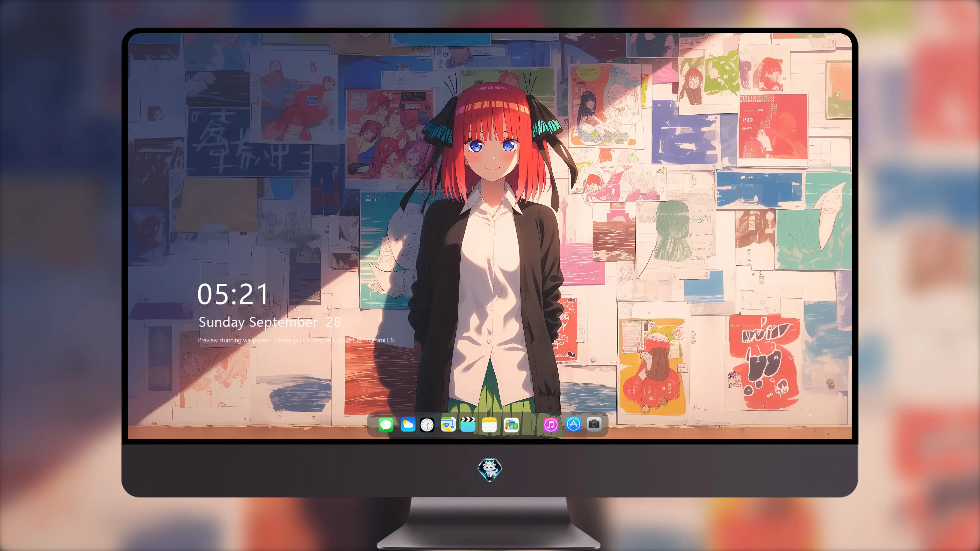This screenshot has height=551, width=980.
Task: Open the Videos clapperboard app
Action: coord(468,424)
